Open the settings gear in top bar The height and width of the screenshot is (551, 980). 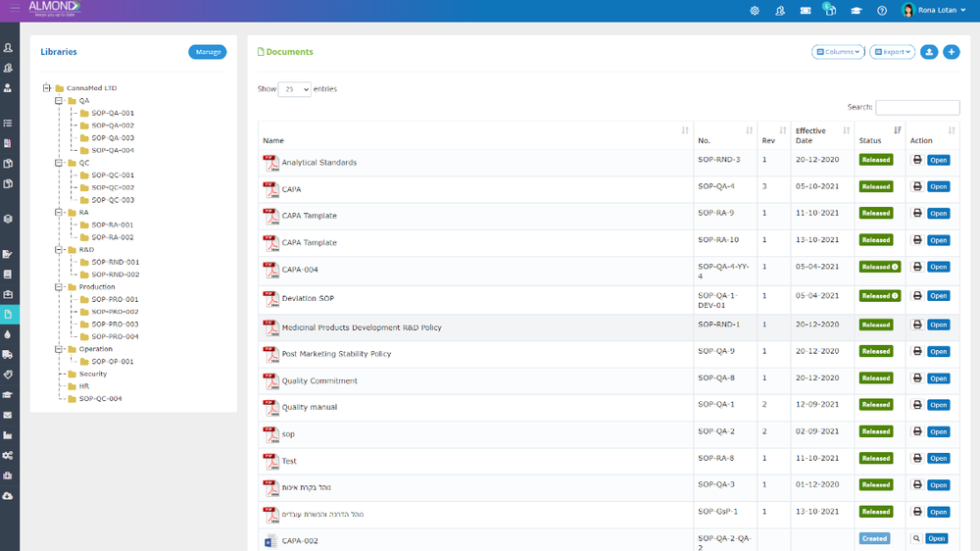pyautogui.click(x=755, y=11)
